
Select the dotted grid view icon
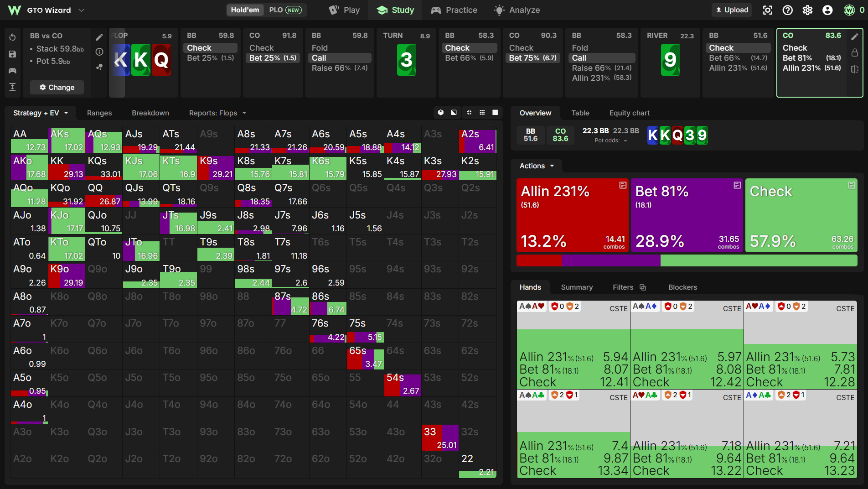(x=482, y=112)
